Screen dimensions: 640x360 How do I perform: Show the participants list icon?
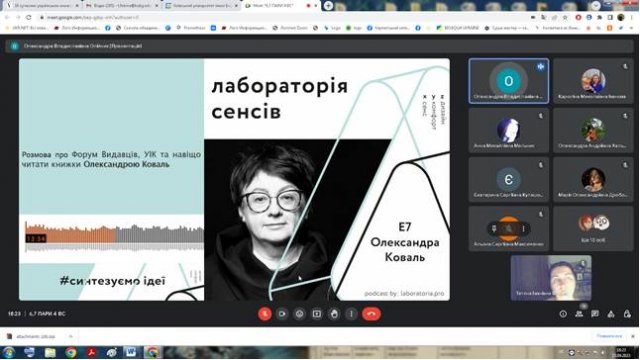[579, 313]
